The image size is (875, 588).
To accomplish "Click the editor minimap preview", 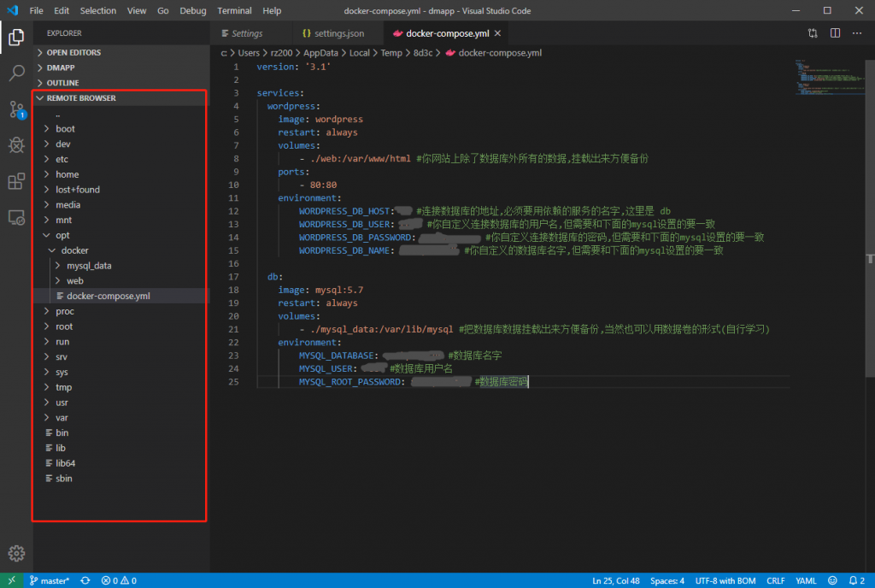I will pos(830,78).
